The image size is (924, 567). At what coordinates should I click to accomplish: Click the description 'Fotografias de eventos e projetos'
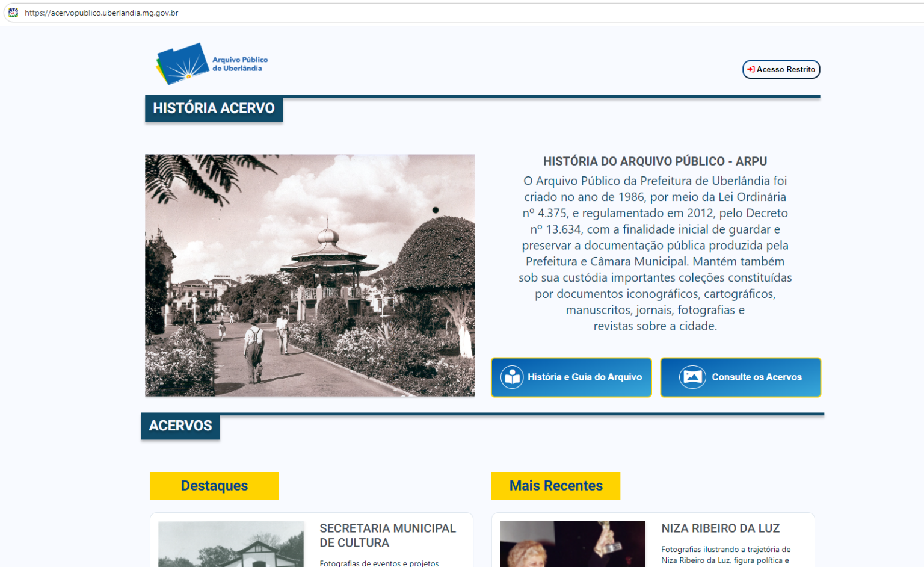coord(380,563)
